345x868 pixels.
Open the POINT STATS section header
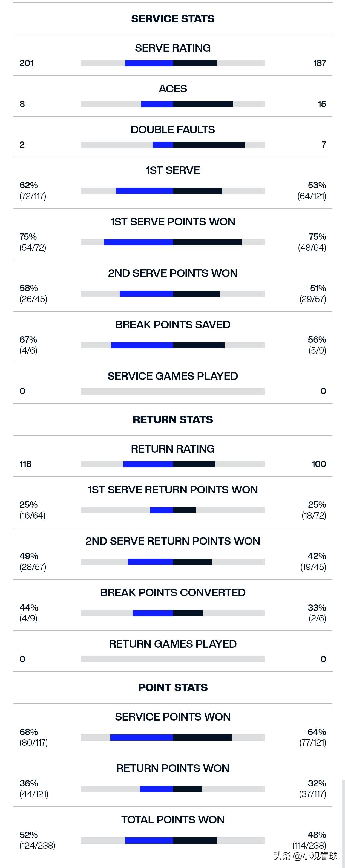(x=173, y=687)
